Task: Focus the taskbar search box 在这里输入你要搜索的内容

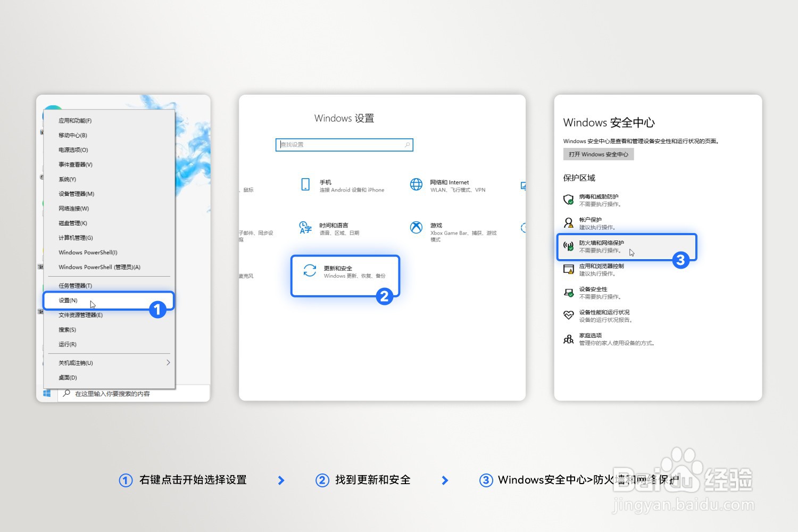Action: [x=134, y=394]
